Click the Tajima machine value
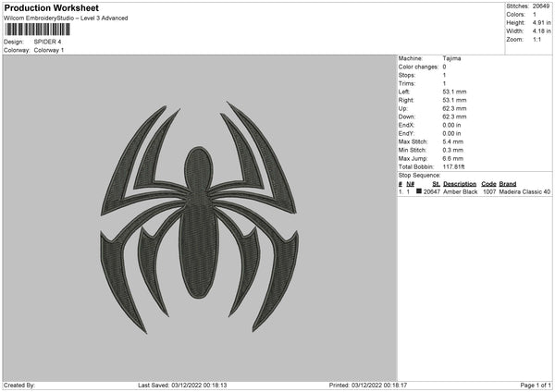This screenshot has height=392, width=555. (x=451, y=58)
